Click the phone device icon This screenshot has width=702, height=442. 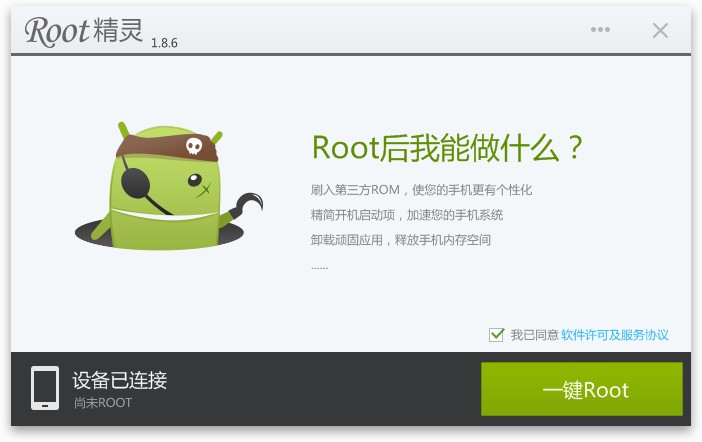45,388
